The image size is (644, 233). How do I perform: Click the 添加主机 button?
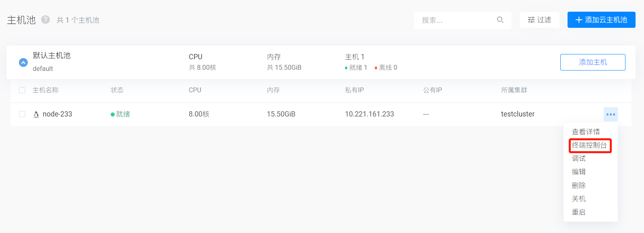tap(593, 62)
